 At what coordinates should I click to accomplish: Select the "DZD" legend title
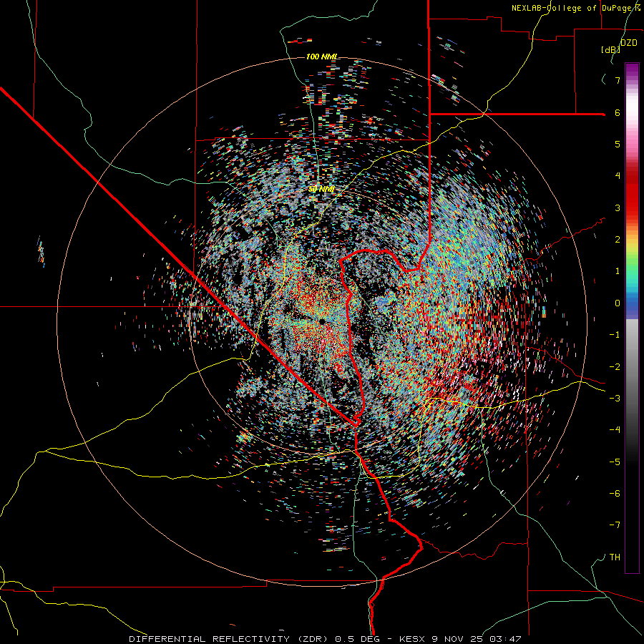(629, 43)
